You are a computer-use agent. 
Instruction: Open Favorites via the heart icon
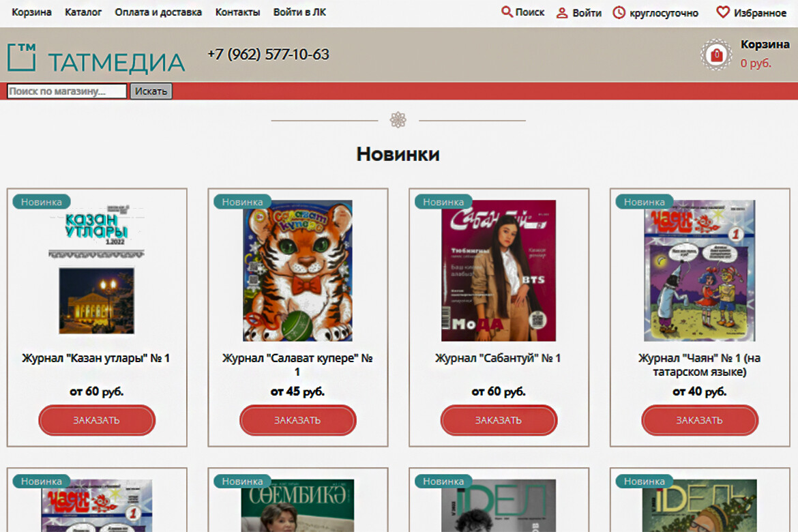[723, 12]
